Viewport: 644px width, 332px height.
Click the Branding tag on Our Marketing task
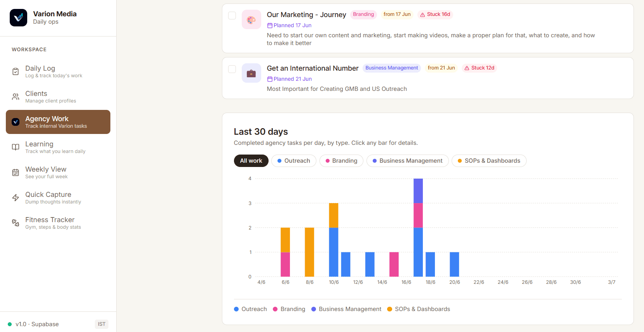[363, 14]
